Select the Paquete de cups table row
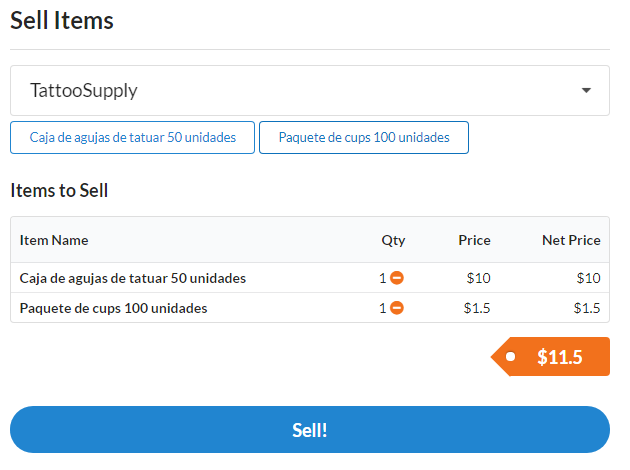This screenshot has width=630, height=470. (310, 308)
